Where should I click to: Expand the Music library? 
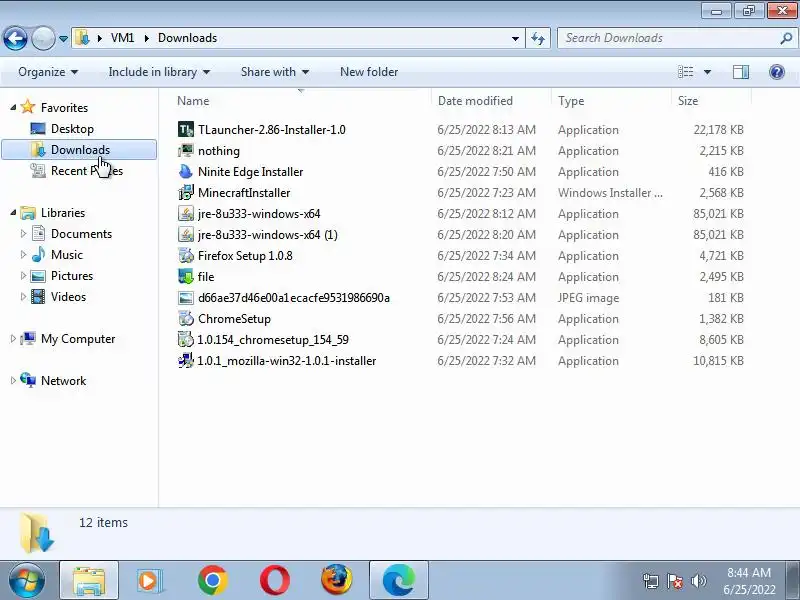pyautogui.click(x=23, y=255)
